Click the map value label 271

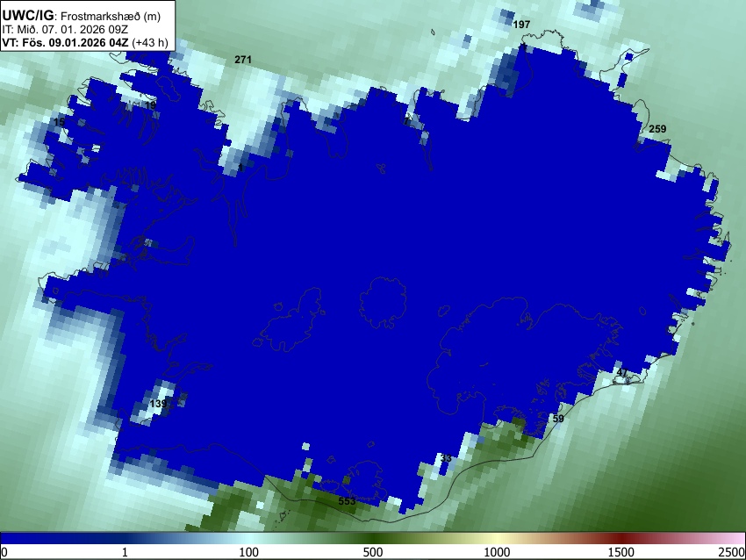[x=242, y=60]
